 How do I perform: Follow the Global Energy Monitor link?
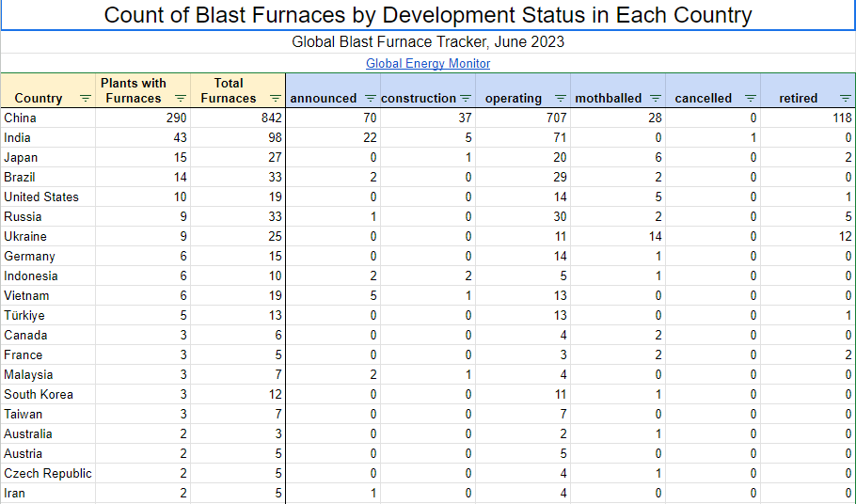428,63
